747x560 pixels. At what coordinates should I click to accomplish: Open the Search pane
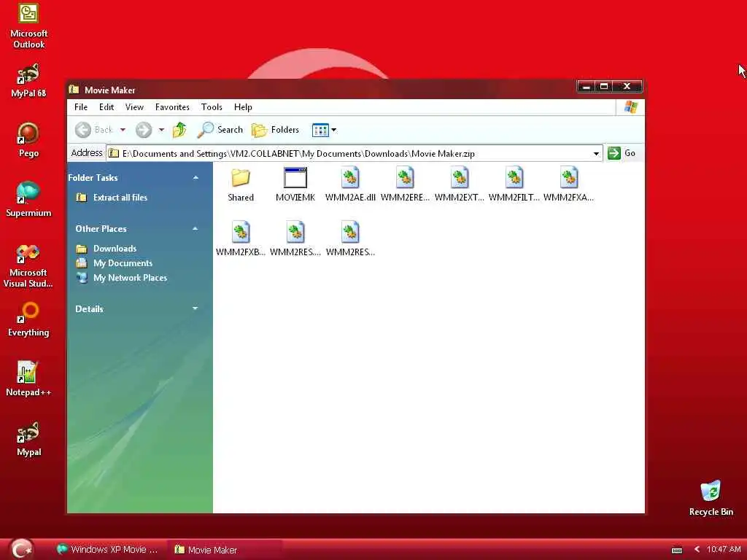point(220,130)
